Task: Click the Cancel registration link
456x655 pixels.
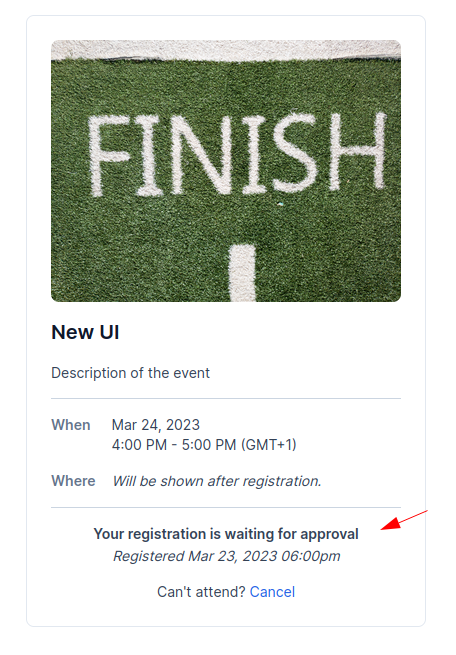Action: pyautogui.click(x=272, y=592)
